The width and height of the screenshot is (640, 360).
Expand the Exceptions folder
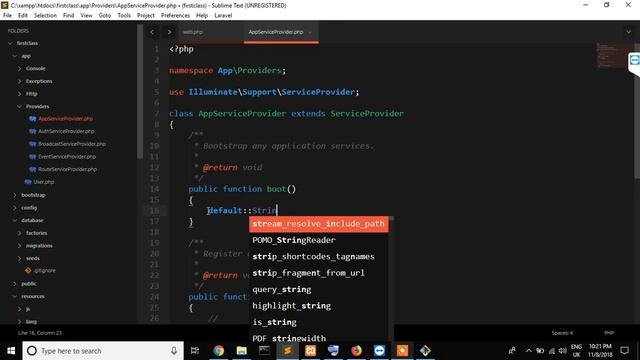19,81
